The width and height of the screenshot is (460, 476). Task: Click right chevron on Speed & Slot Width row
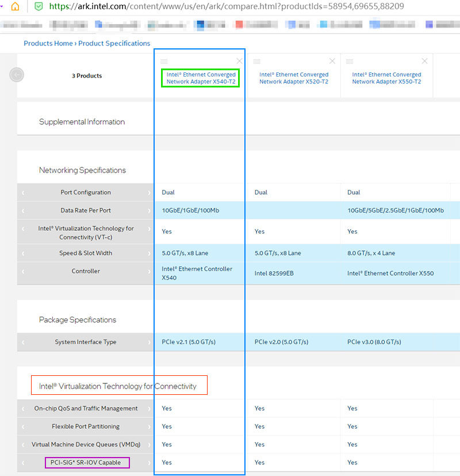149,253
